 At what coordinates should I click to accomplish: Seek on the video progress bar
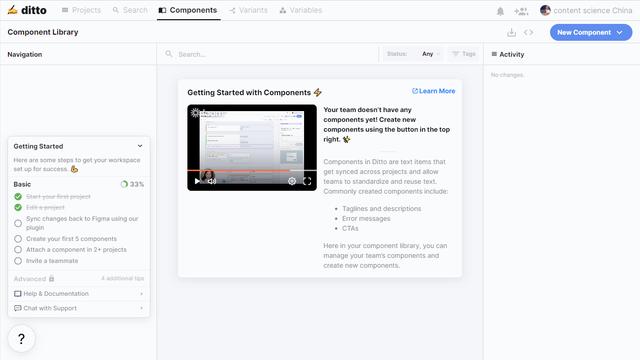point(252,171)
